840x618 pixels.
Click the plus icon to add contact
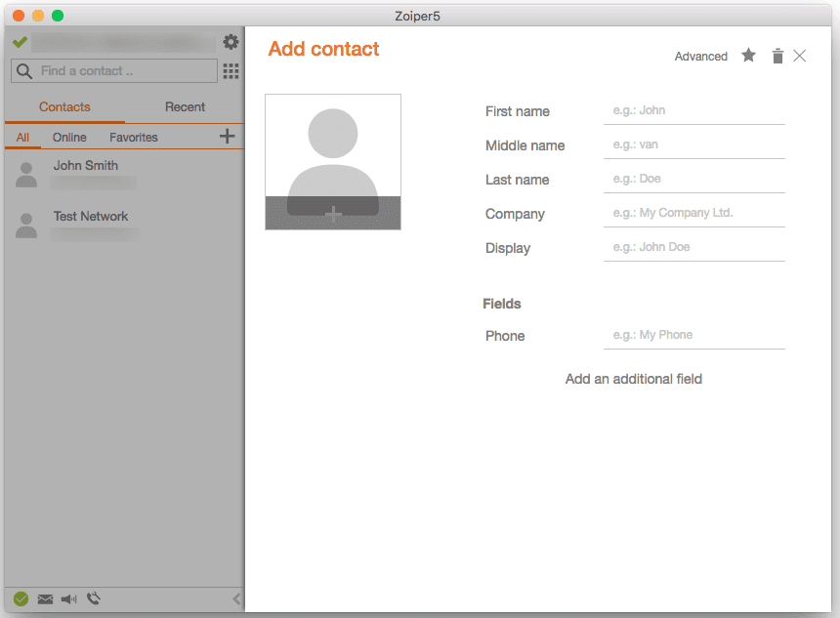point(227,137)
